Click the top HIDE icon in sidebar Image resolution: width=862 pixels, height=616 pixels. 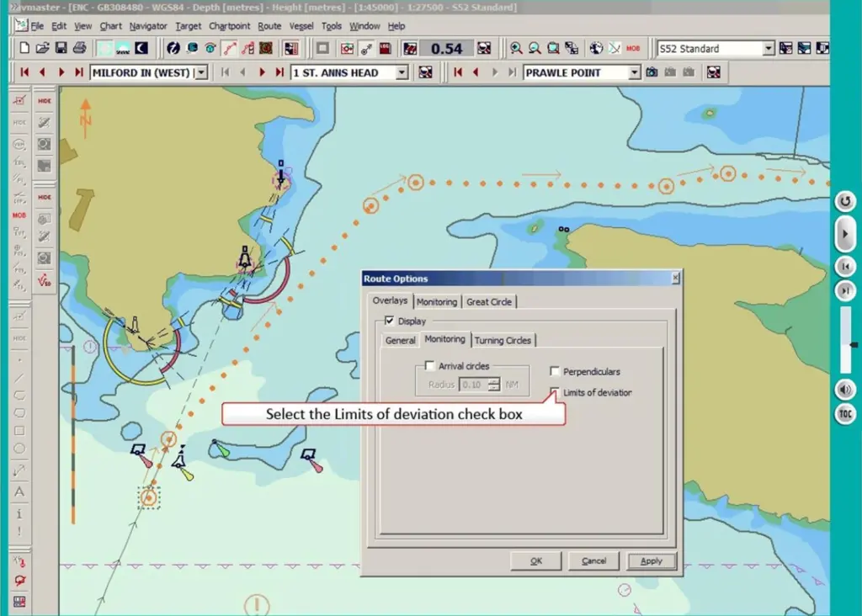click(x=45, y=101)
